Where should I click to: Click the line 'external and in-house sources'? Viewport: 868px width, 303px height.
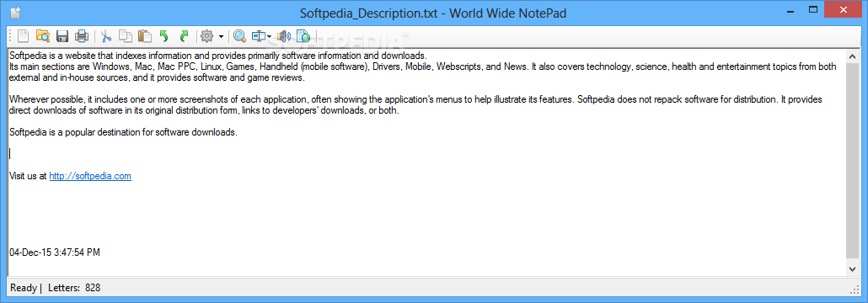coord(158,78)
